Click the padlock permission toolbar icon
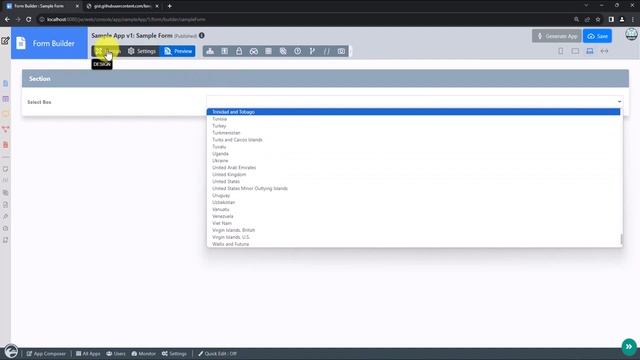The image size is (640, 360). 239,51
